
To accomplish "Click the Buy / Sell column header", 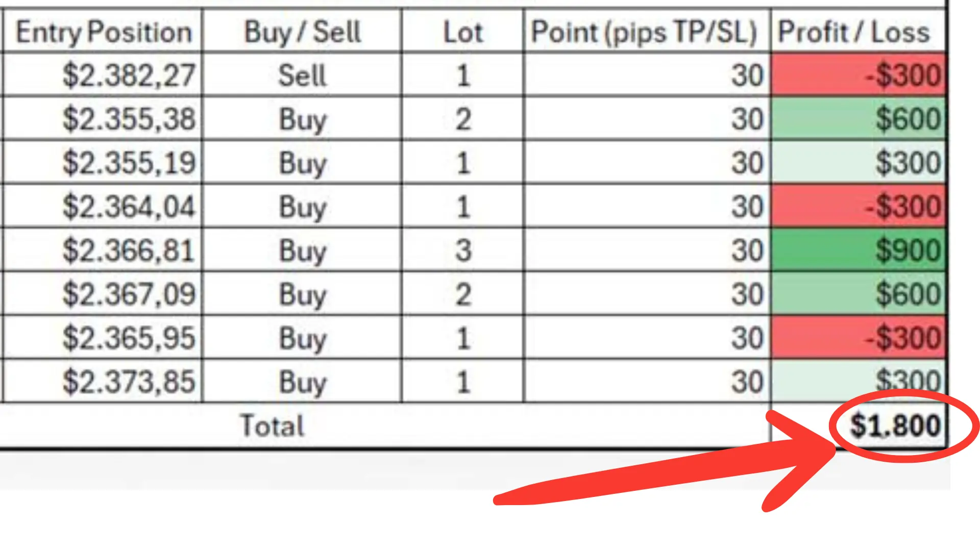I will coord(302,31).
